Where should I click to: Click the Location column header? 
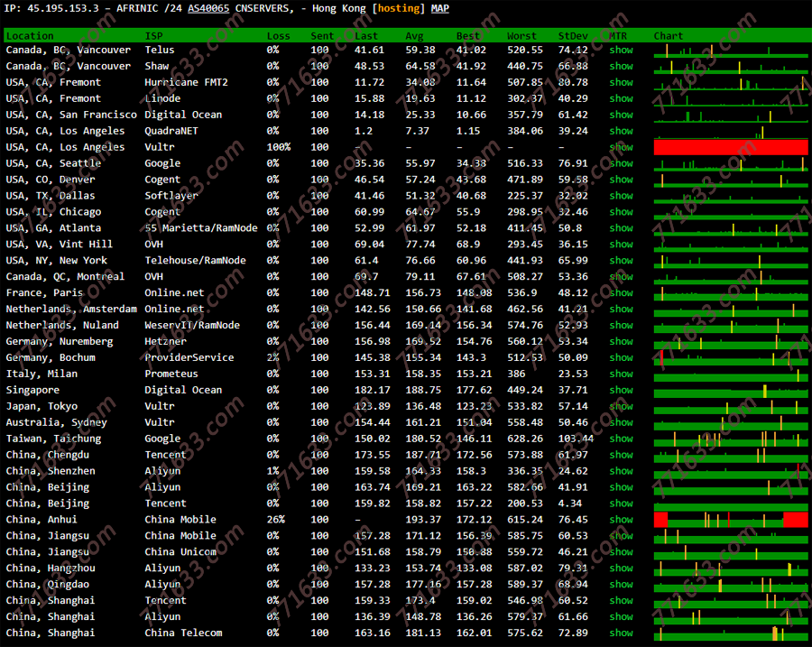pos(30,36)
